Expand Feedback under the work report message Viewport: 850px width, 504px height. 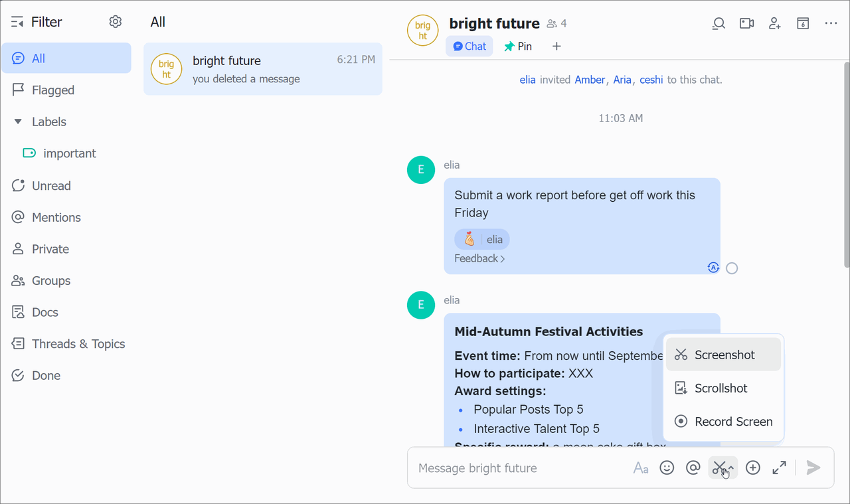[479, 258]
